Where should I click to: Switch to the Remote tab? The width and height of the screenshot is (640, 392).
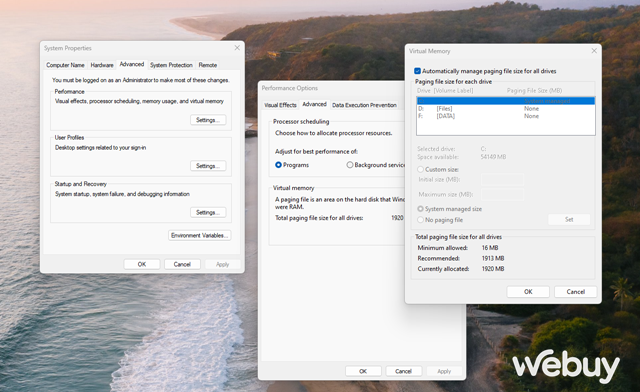click(208, 65)
